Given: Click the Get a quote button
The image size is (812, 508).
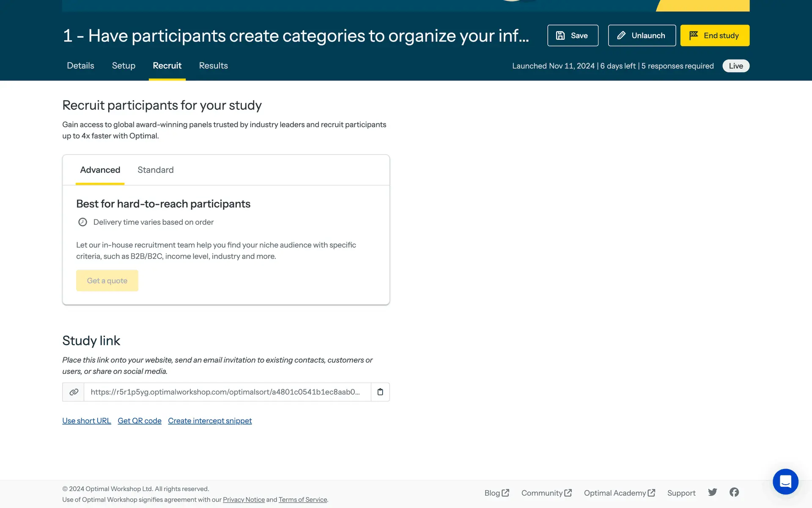Looking at the screenshot, I should click(x=107, y=281).
